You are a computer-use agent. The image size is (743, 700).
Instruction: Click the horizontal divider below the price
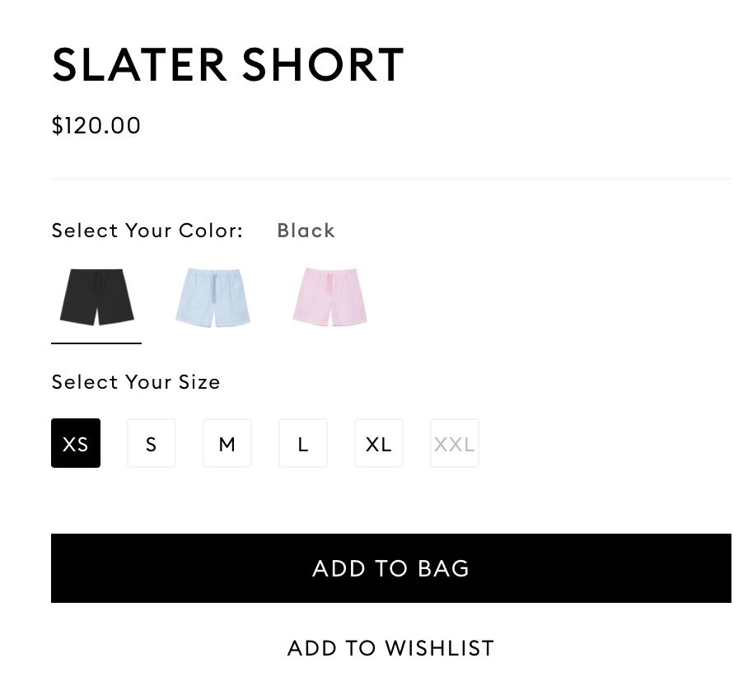(x=390, y=178)
